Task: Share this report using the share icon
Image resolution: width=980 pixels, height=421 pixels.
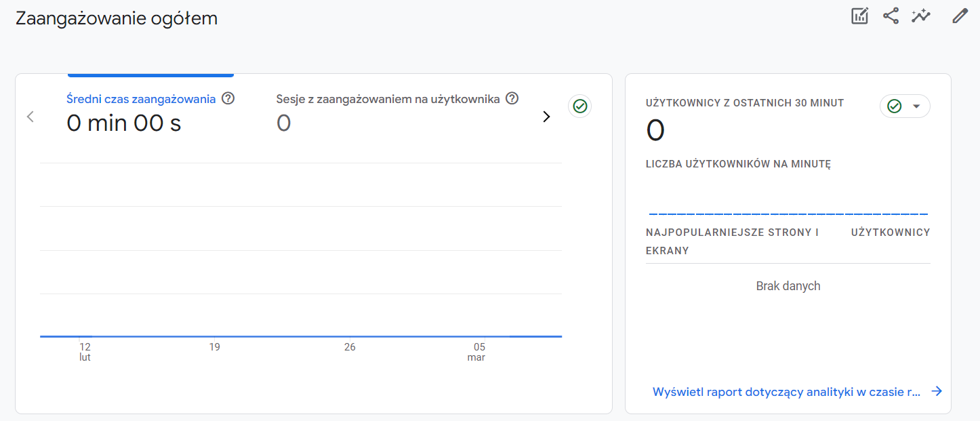Action: [890, 15]
